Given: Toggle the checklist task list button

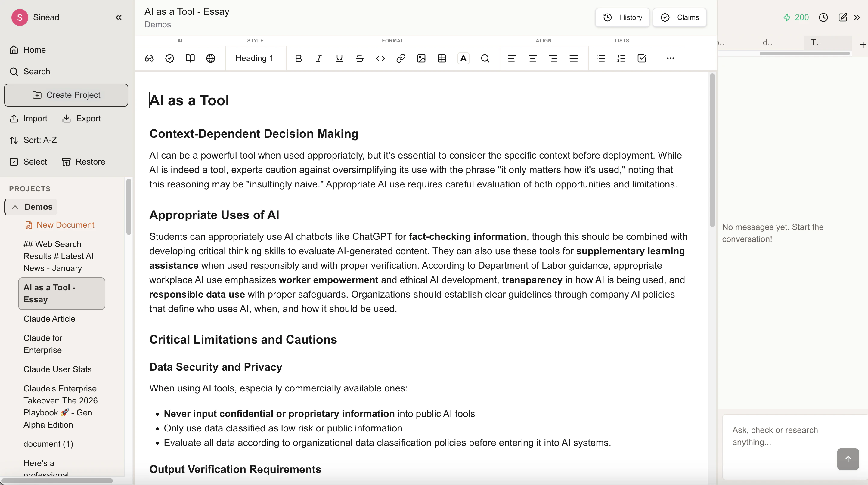Looking at the screenshot, I should 642,58.
